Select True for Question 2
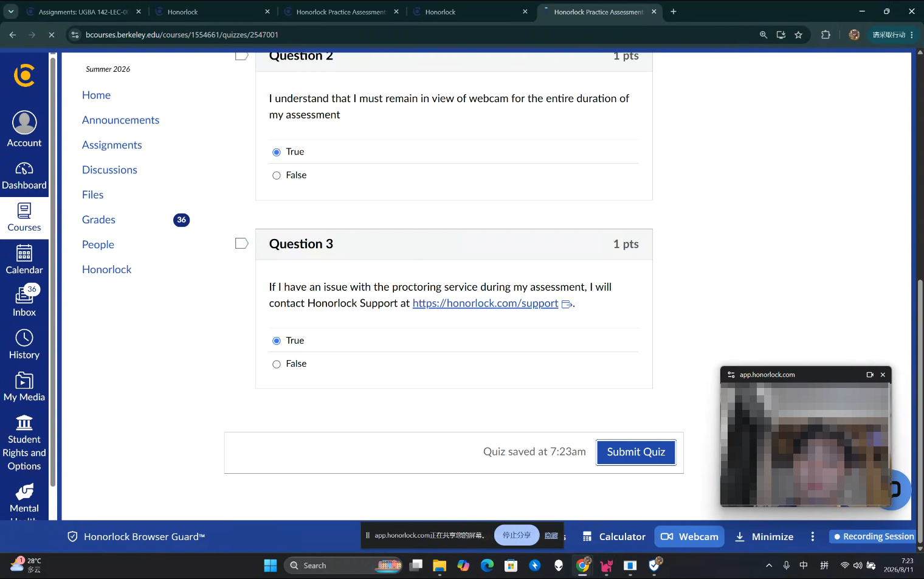The height and width of the screenshot is (579, 924). pyautogui.click(x=277, y=152)
